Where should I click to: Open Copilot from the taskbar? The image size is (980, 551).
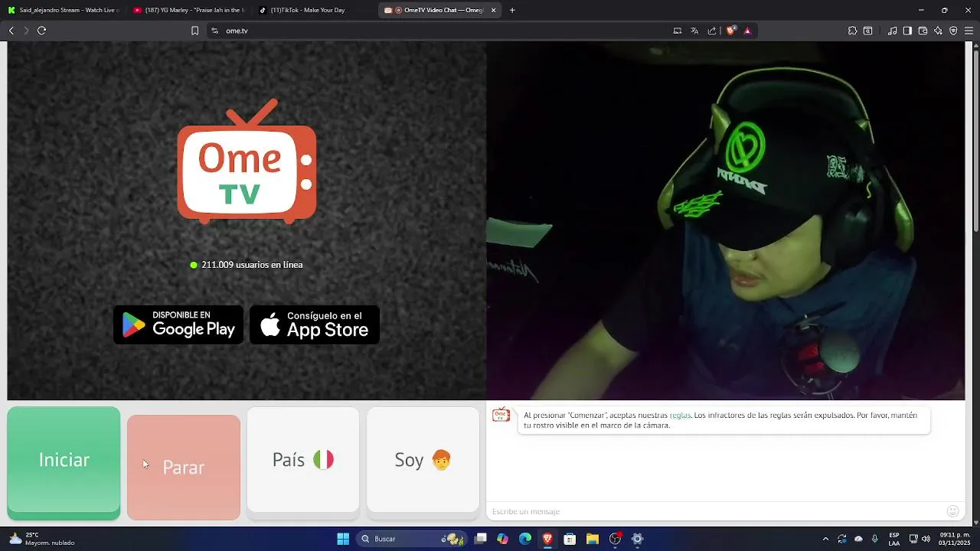click(x=502, y=539)
